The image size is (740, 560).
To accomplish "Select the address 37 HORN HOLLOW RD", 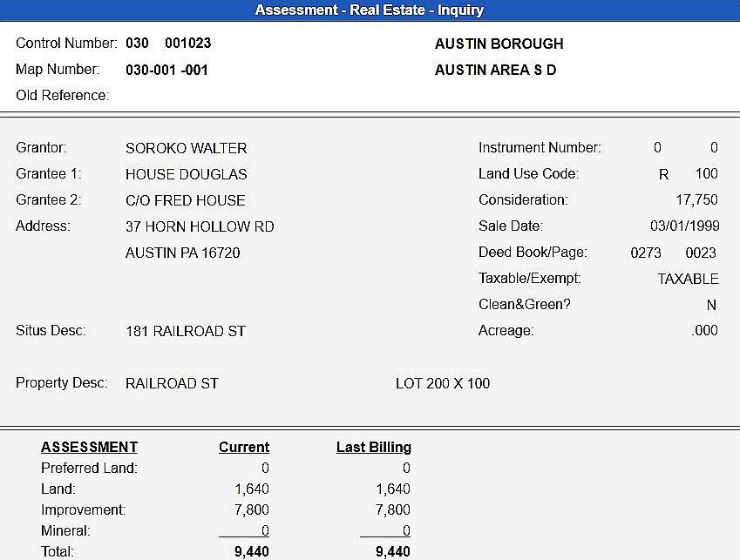I will pos(200,226).
